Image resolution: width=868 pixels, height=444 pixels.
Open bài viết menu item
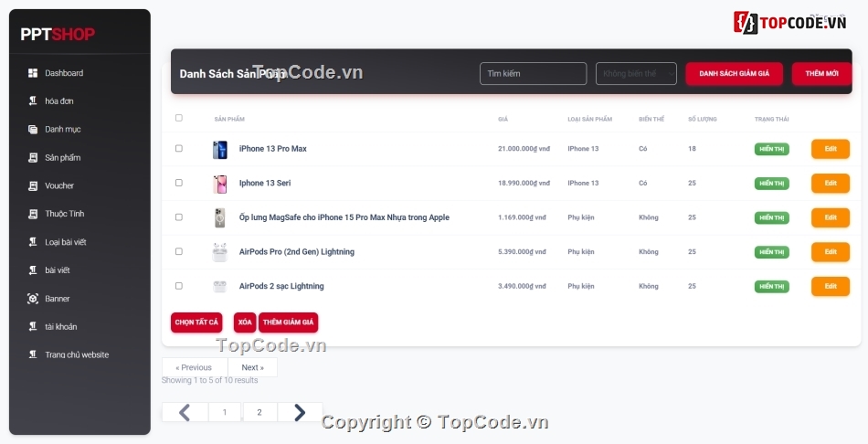(x=58, y=270)
